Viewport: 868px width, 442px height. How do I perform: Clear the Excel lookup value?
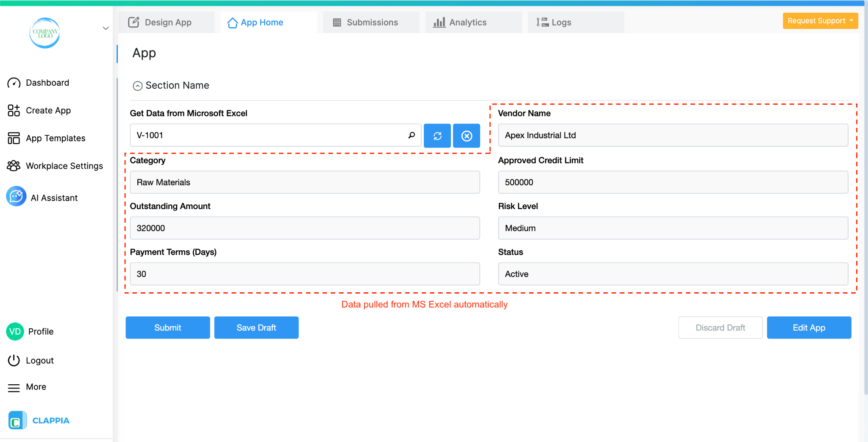[x=466, y=136]
